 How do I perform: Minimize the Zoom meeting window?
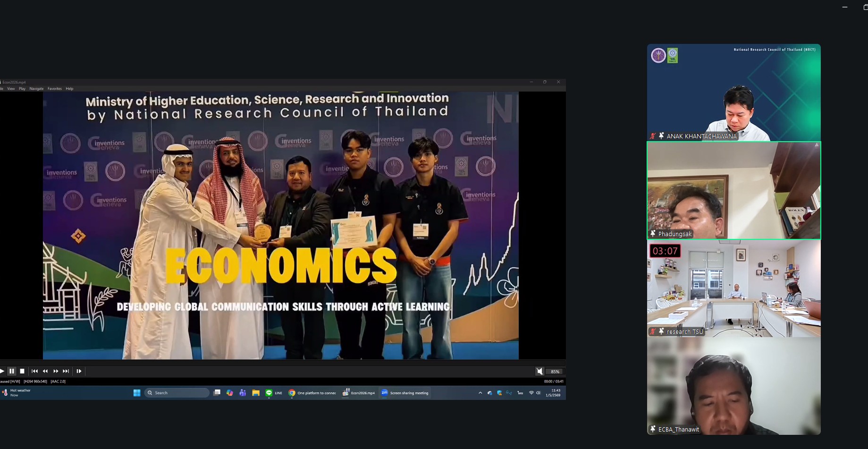click(x=845, y=7)
